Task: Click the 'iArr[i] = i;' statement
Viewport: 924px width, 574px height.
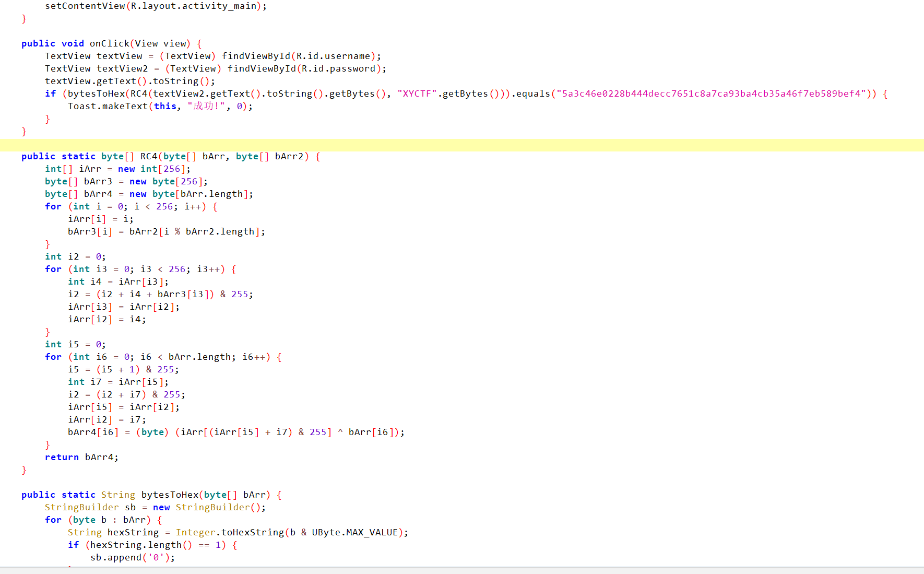Action: (x=101, y=219)
